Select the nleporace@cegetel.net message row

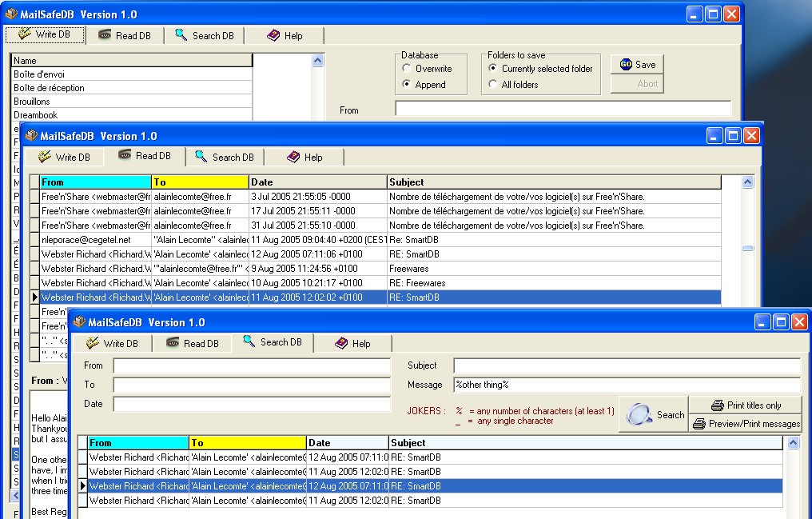(x=380, y=240)
